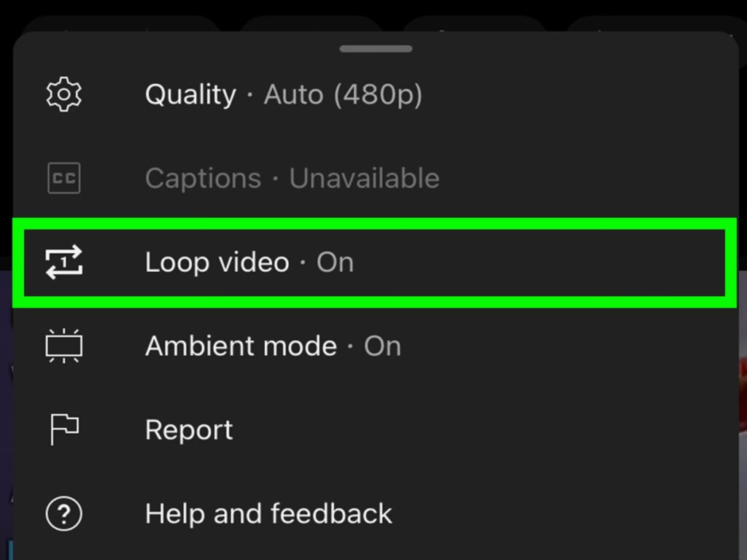This screenshot has width=747, height=560.
Task: Choose the "Ambient mode" menu label
Action: (241, 346)
